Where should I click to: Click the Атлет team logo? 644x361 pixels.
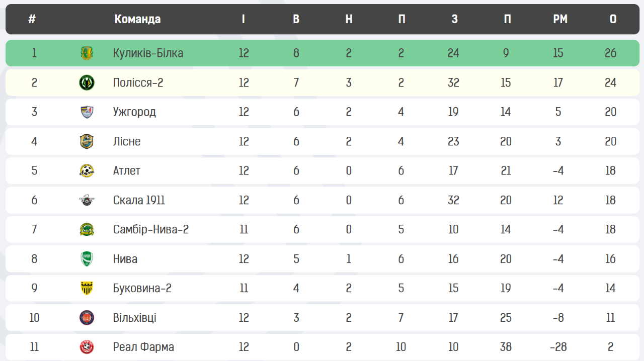coord(87,171)
